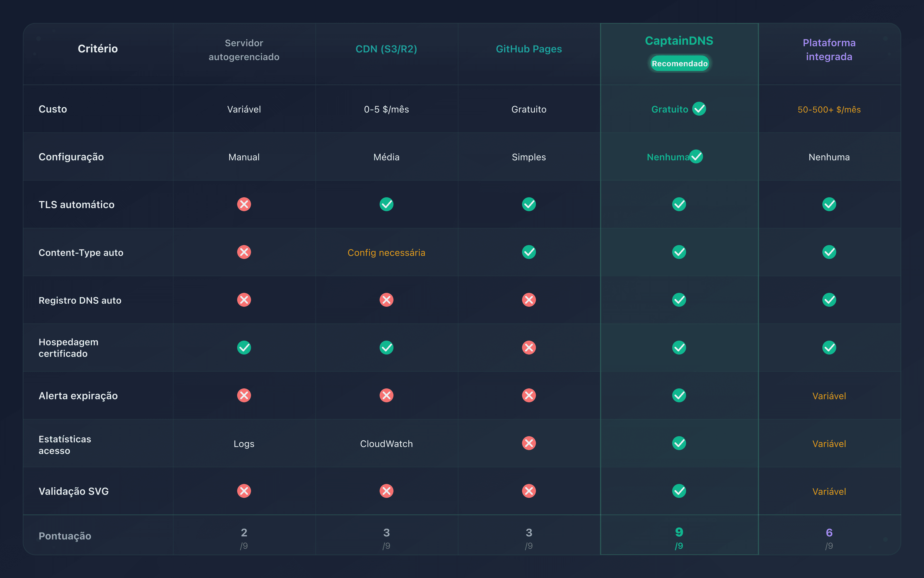Click Variável in the Alerta expiração row
Screen dimensions: 924x578
(829, 396)
